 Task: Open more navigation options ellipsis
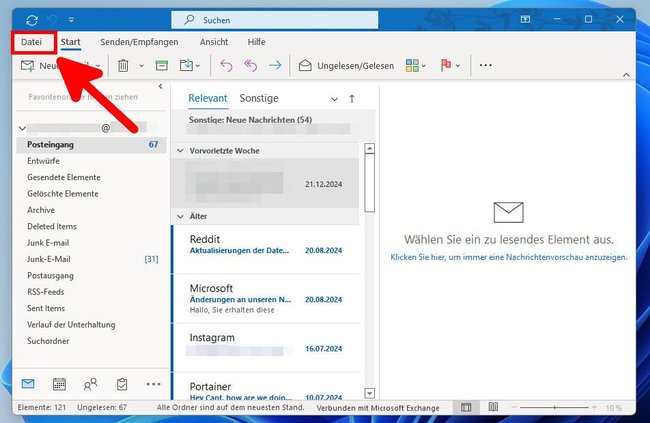[x=153, y=384]
